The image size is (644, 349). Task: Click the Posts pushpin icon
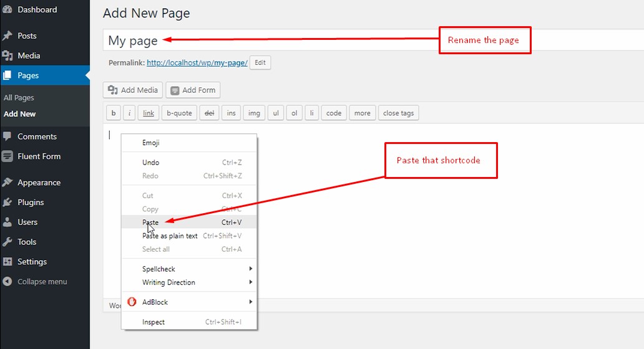(7, 36)
